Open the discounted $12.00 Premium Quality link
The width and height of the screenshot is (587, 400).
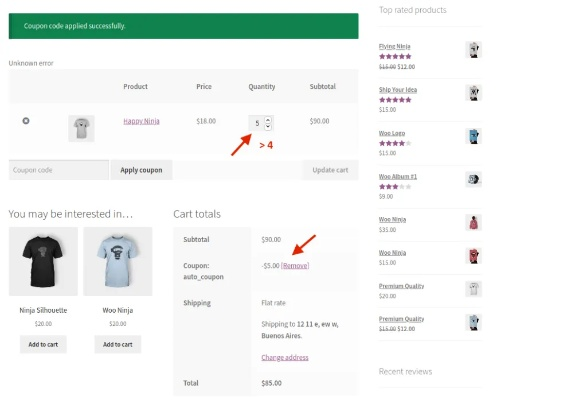[x=402, y=319]
